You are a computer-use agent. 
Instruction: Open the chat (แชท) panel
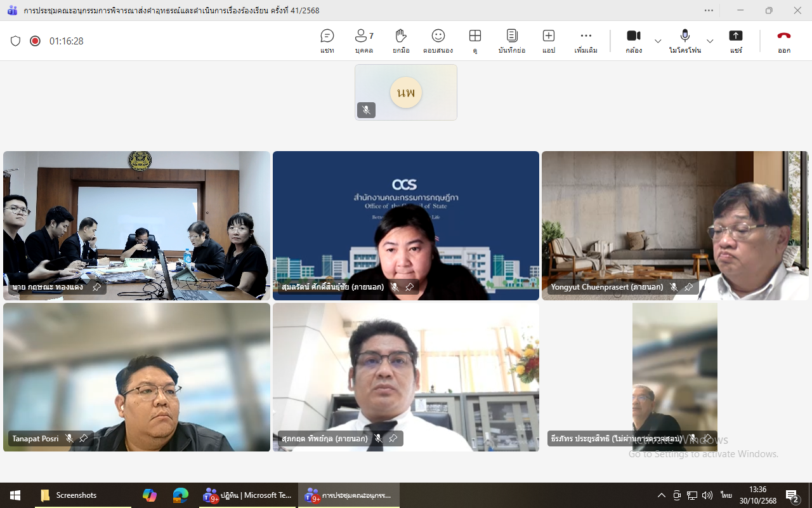coord(327,41)
